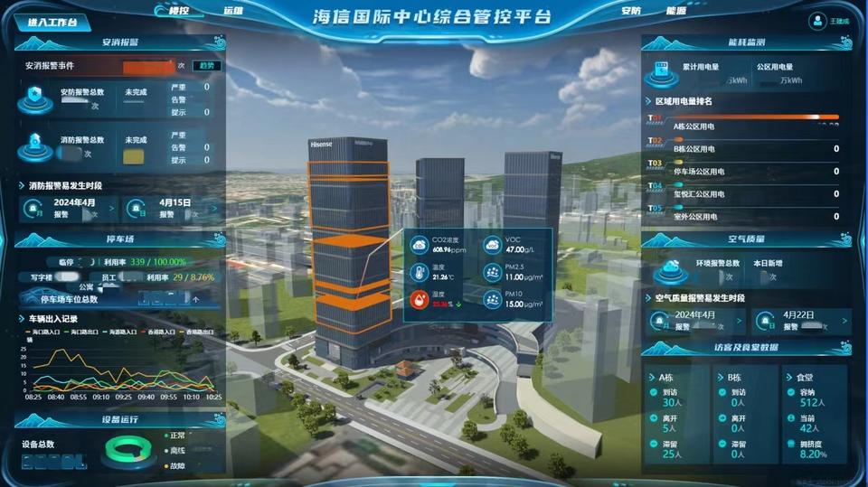Click the 进入工作台 button
Screen dimensions: 868x487
(52, 22)
